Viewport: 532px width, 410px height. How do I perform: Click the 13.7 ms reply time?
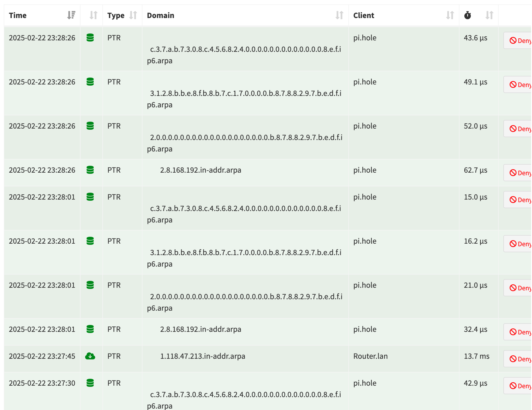(477, 356)
